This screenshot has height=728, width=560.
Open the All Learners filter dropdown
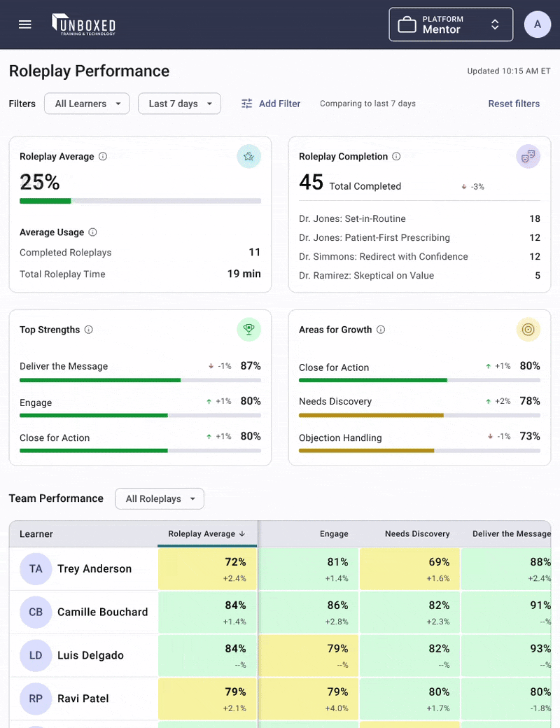(x=87, y=104)
